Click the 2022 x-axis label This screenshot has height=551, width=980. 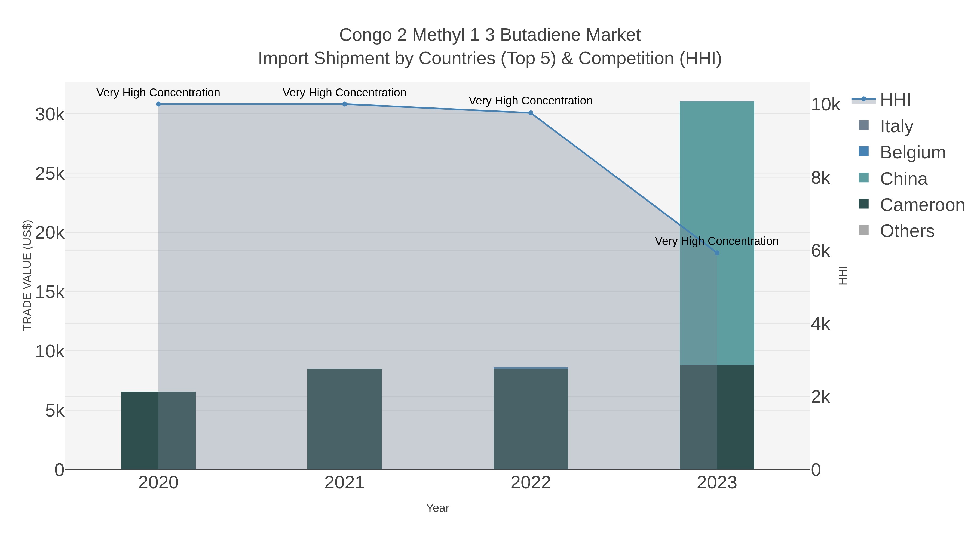[x=531, y=482]
